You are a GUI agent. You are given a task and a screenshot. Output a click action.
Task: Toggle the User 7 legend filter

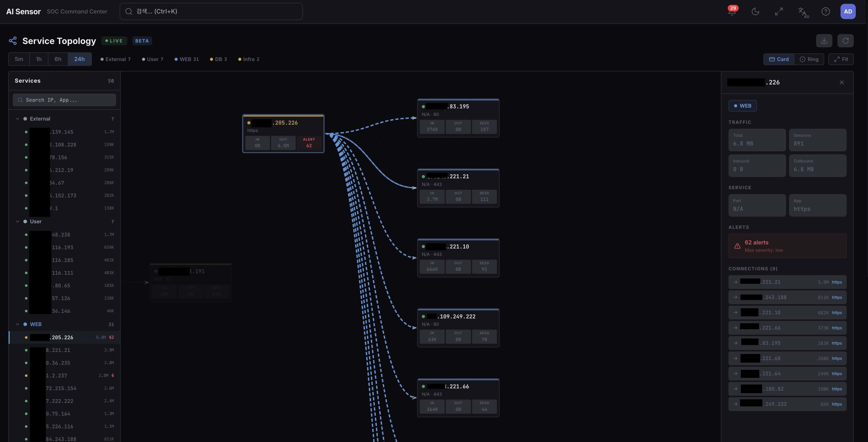click(x=152, y=59)
